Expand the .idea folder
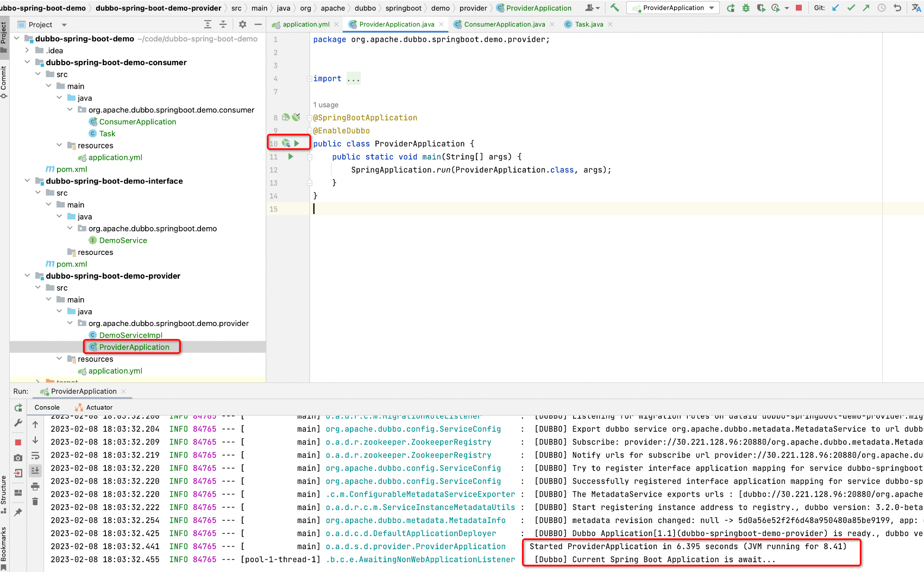The image size is (924, 572). pyautogui.click(x=27, y=51)
